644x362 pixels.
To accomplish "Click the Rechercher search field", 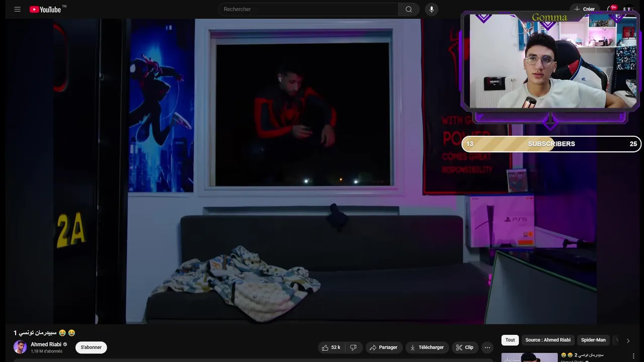I will coord(308,9).
